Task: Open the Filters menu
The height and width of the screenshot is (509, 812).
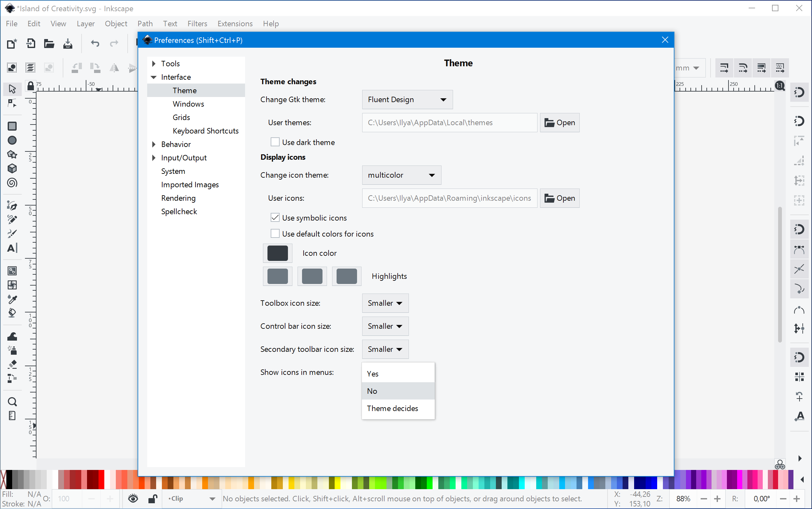Action: [197, 24]
